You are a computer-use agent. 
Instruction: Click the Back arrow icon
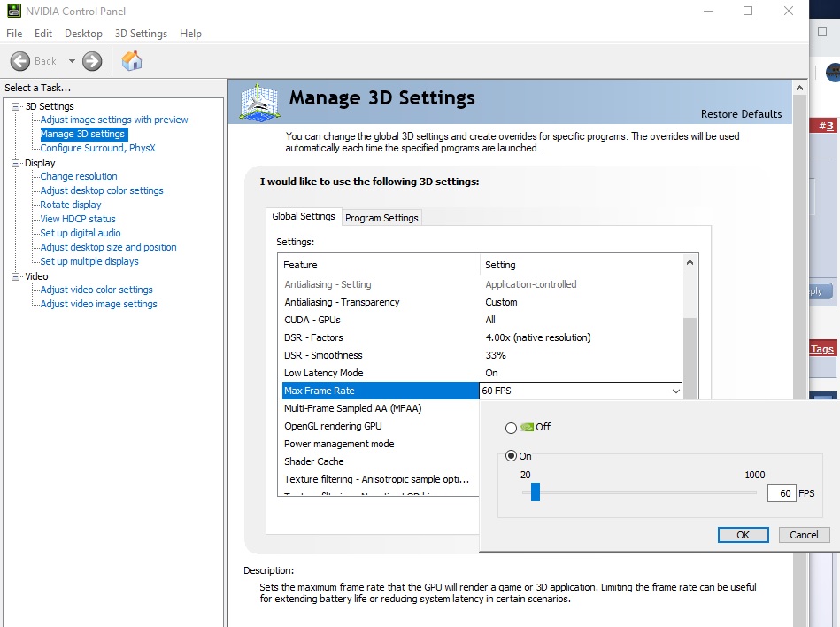20,61
